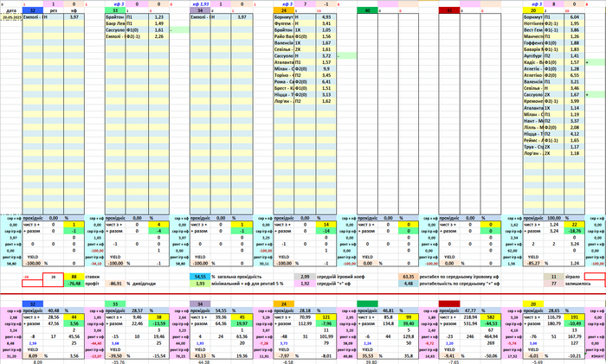
Task: Select YIELD value '43,13' in block 34
Action: pyautogui.click(x=200, y=355)
